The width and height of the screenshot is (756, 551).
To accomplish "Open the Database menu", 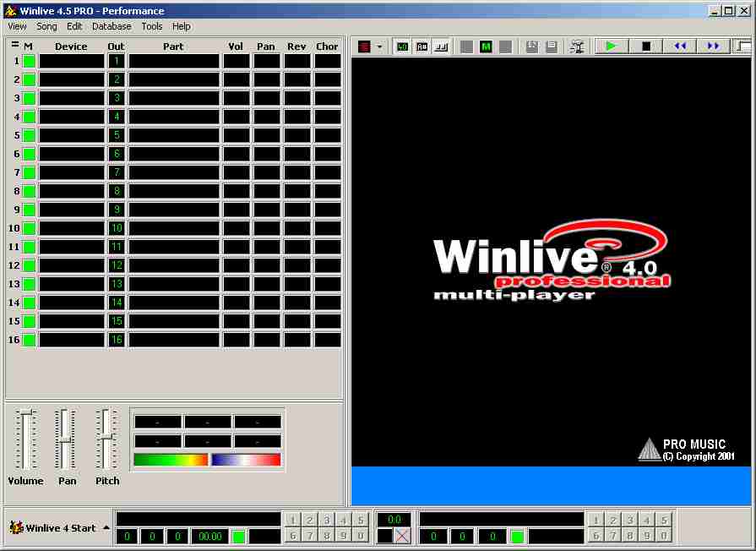I will click(111, 26).
